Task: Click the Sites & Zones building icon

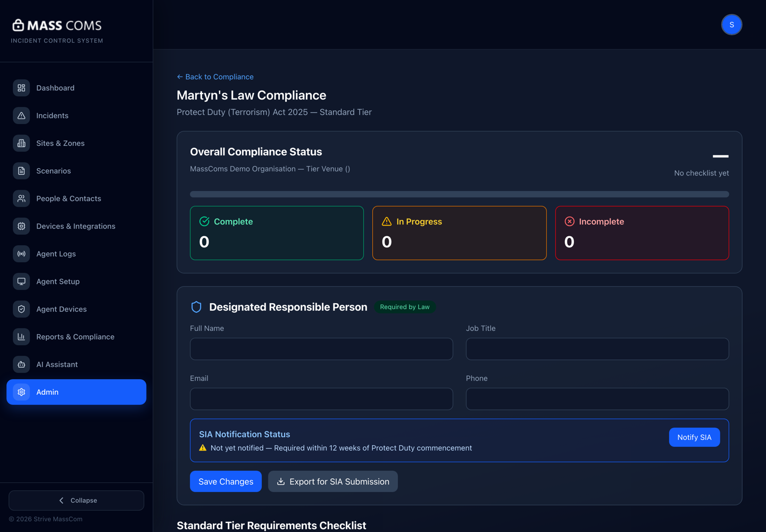Action: point(21,143)
